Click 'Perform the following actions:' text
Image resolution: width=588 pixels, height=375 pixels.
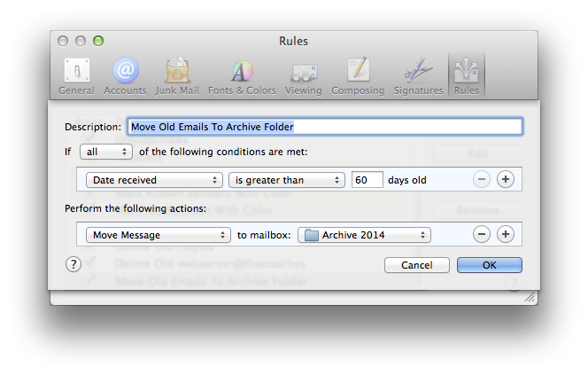click(135, 208)
